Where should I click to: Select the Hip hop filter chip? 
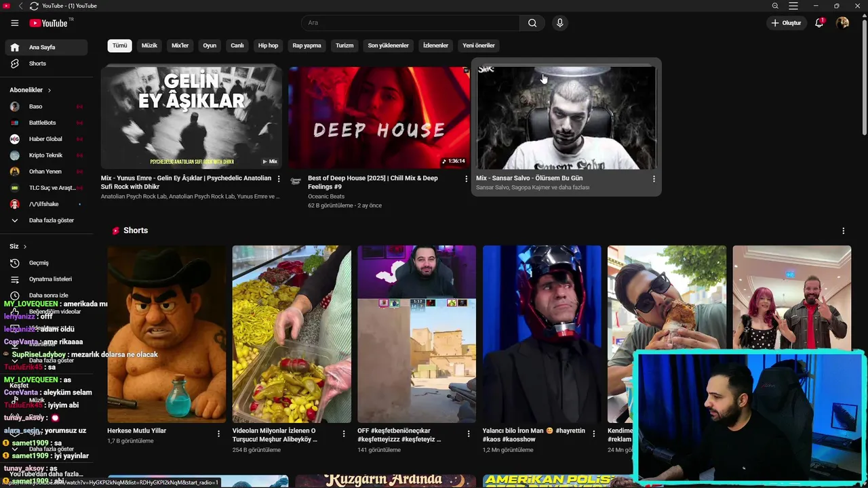pyautogui.click(x=268, y=45)
